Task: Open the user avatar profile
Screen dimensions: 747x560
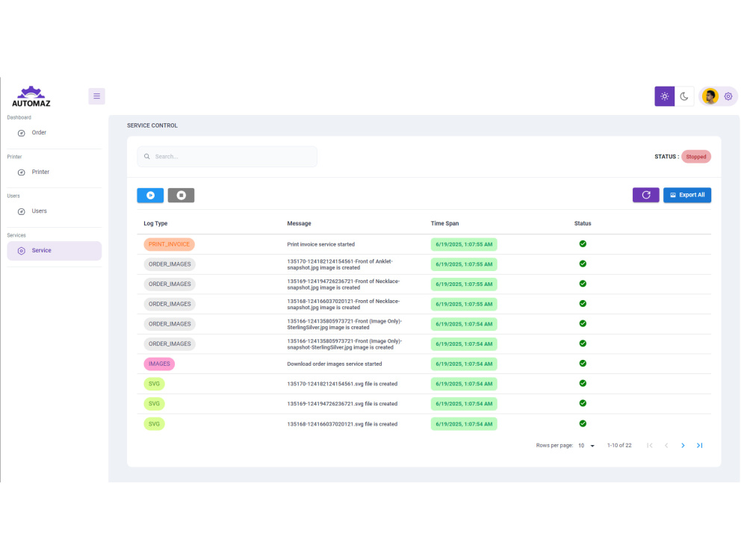Action: point(710,96)
